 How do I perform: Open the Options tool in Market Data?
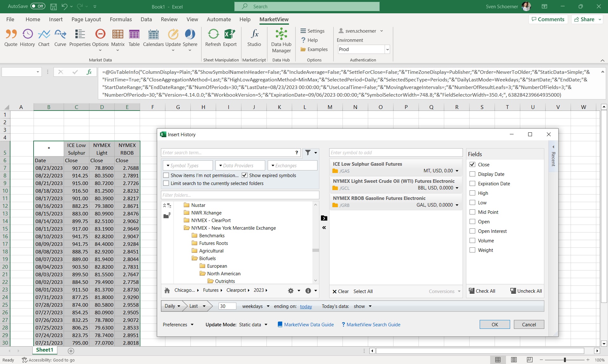coord(100,40)
